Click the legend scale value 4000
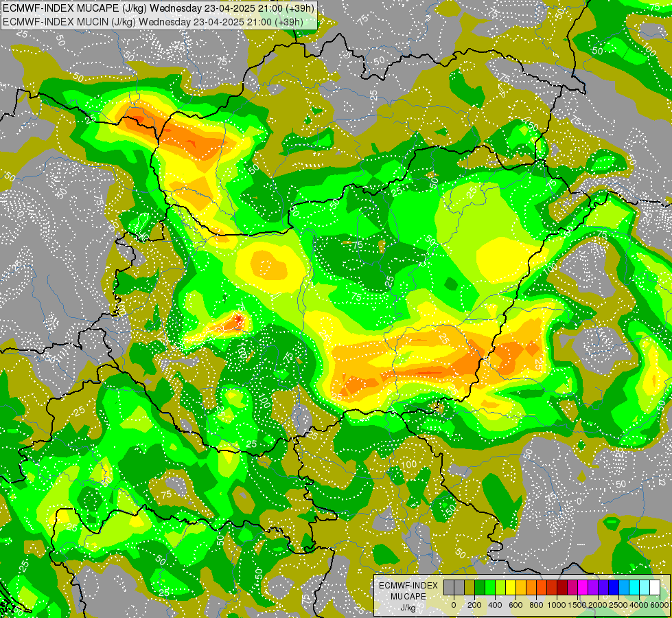This screenshot has height=618, width=672. [640, 605]
